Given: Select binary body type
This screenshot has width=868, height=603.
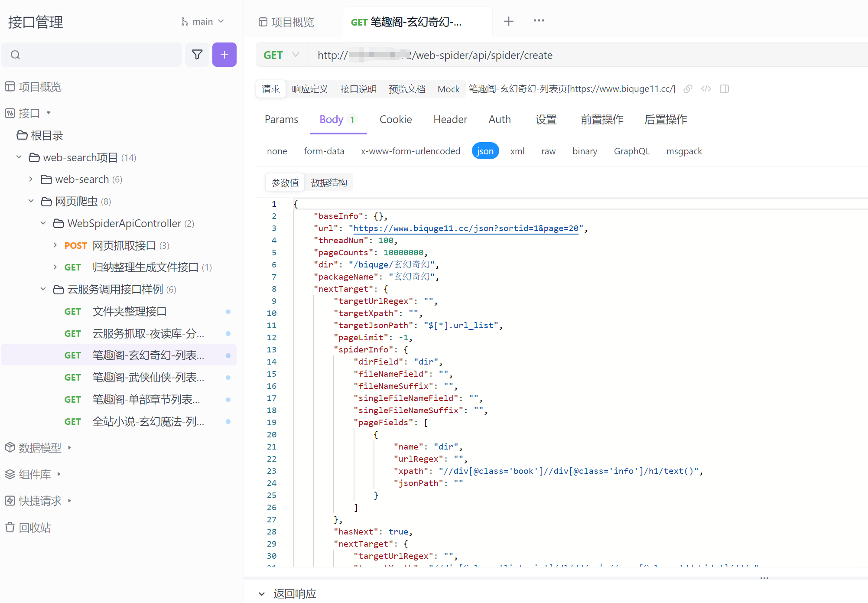Looking at the screenshot, I should (x=585, y=151).
